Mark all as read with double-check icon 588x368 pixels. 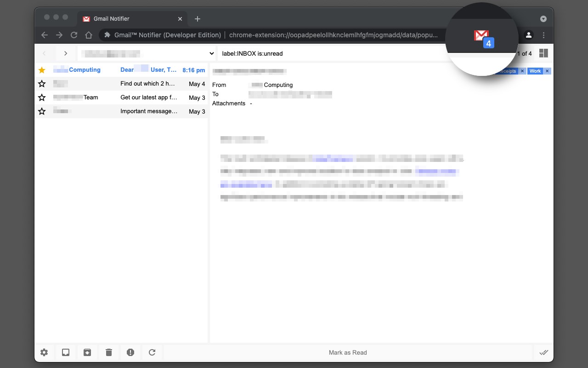544,352
